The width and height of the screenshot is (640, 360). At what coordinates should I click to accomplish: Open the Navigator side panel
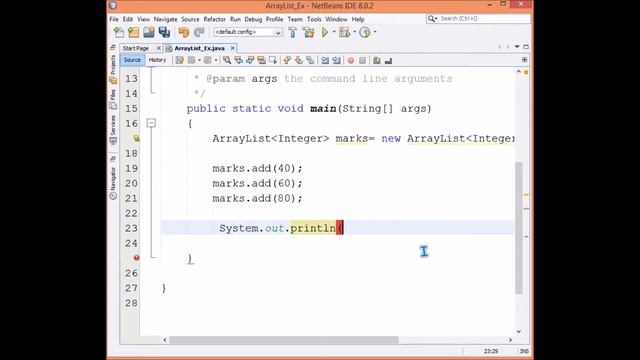click(113, 183)
